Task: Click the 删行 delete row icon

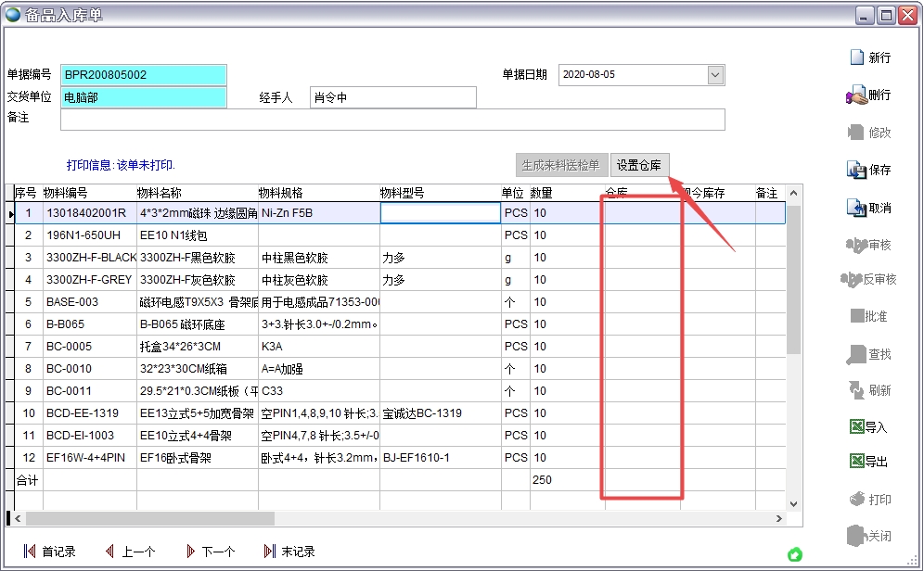Action: pos(876,95)
